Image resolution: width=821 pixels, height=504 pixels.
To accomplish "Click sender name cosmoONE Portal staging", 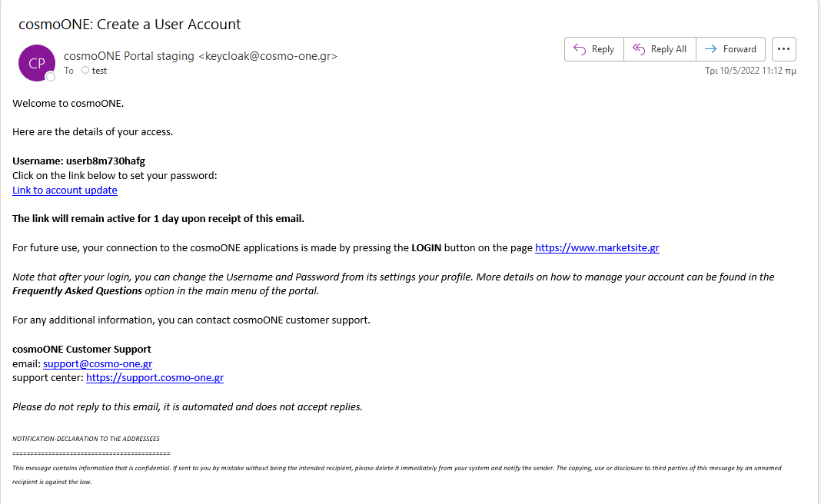I will tap(129, 56).
